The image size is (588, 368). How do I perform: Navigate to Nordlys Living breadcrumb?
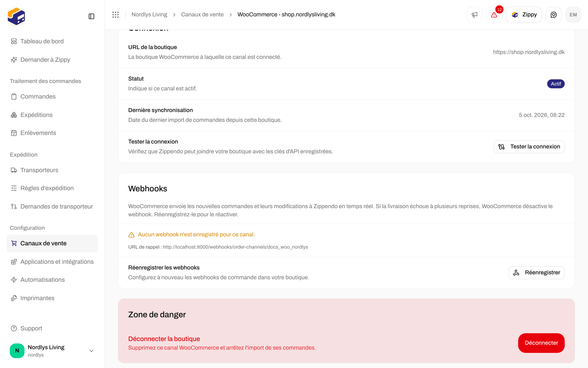tap(149, 15)
